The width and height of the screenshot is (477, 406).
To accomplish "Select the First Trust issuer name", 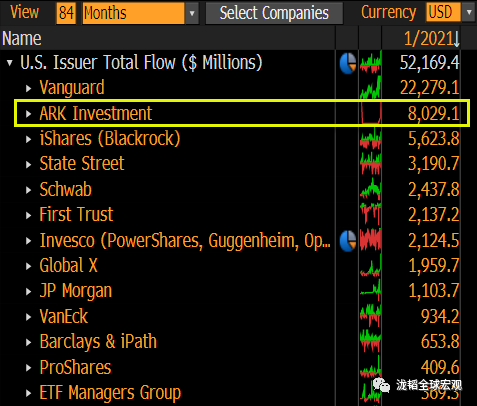I will (76, 214).
